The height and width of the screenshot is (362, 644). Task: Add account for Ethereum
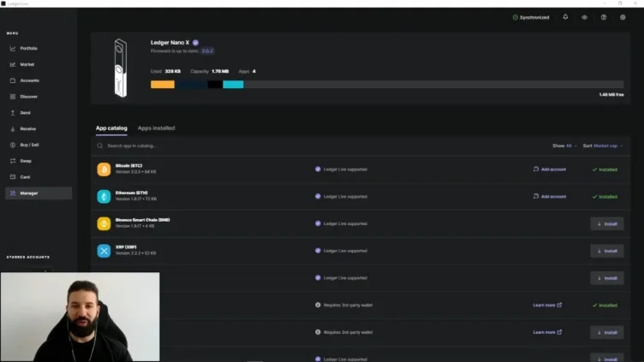pos(550,197)
